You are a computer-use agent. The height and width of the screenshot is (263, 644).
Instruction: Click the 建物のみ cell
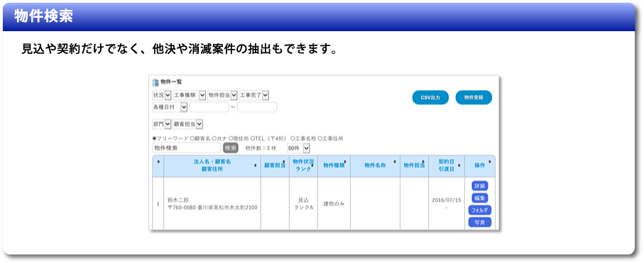[334, 203]
